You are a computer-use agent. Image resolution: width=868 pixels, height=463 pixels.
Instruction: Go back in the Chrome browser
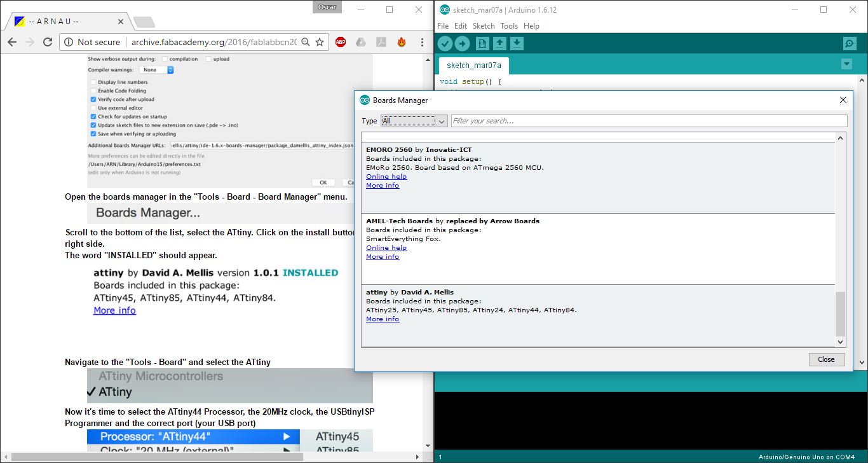tap(12, 42)
